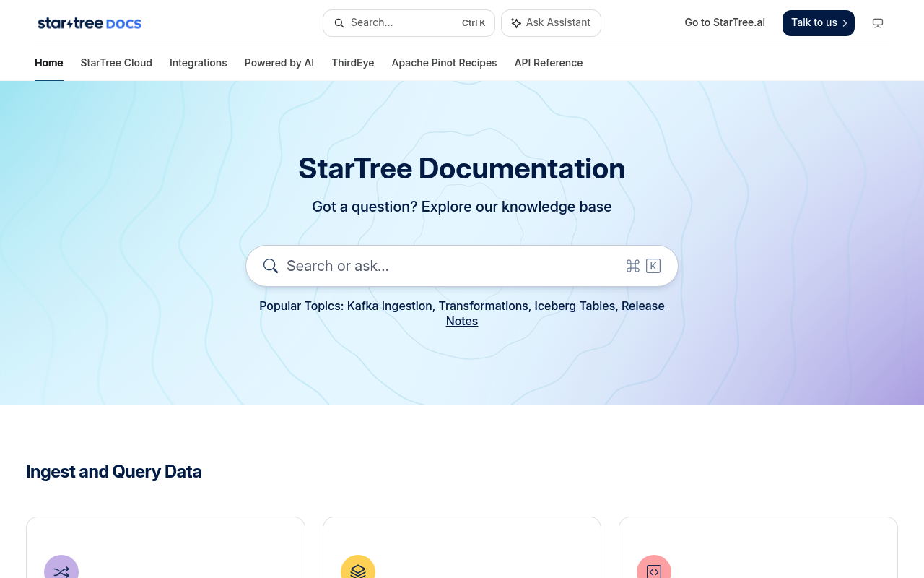
Task: Click the magnifier icon in hero search bar
Action: 271,266
